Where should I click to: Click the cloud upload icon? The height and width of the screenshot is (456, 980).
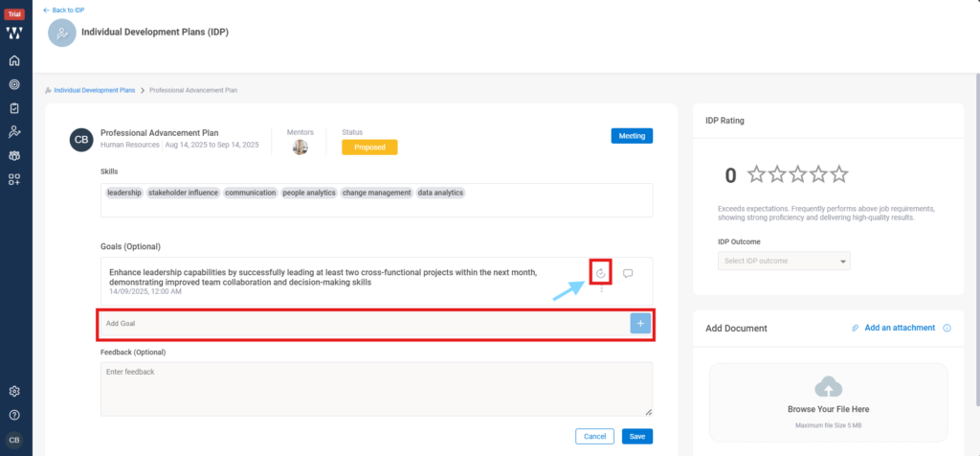(x=828, y=387)
